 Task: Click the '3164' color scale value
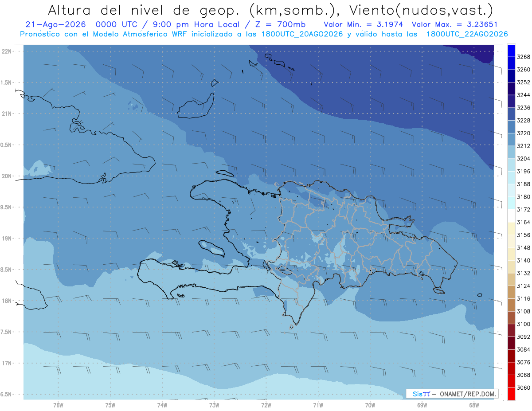coord(524,222)
